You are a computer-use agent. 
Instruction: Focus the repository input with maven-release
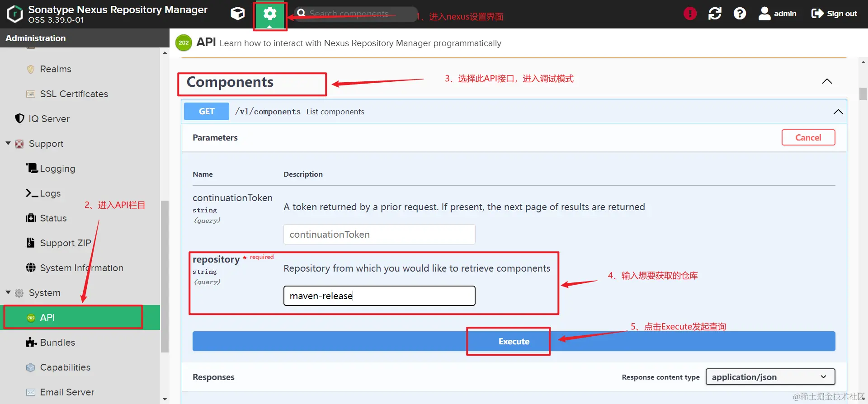[379, 296]
